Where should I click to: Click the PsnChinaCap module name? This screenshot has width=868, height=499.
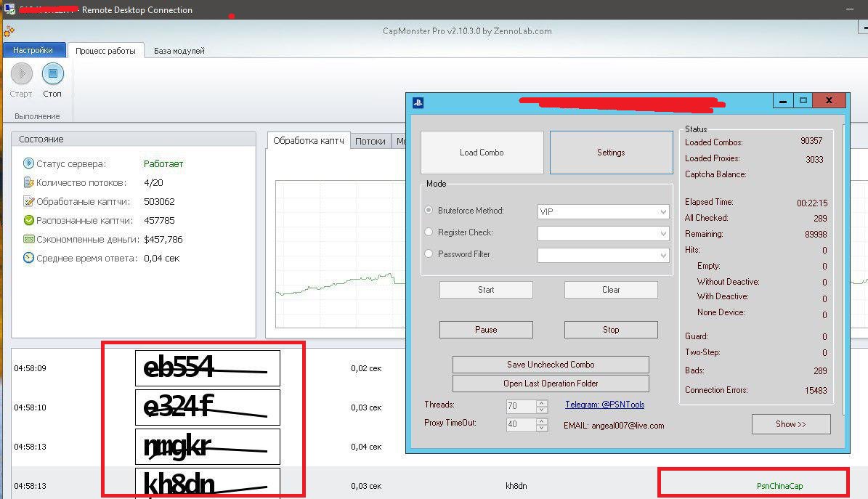(x=779, y=486)
